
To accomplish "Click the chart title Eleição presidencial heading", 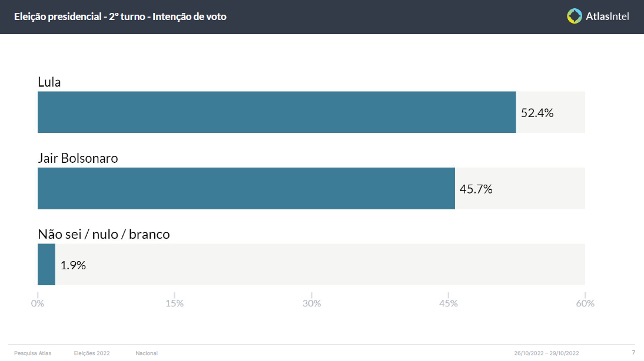I will click(x=120, y=16).
